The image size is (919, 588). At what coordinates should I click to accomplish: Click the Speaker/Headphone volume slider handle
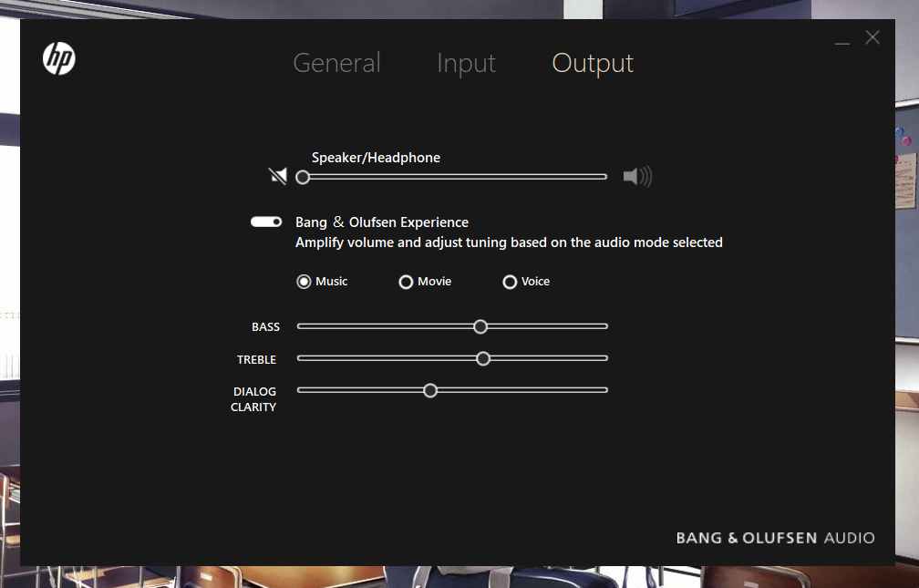303,177
